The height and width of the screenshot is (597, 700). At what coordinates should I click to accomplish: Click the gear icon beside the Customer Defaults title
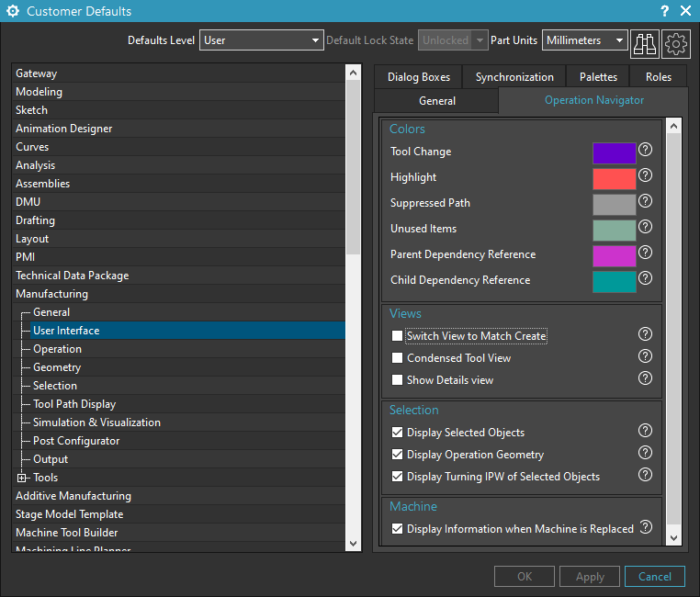[x=13, y=11]
